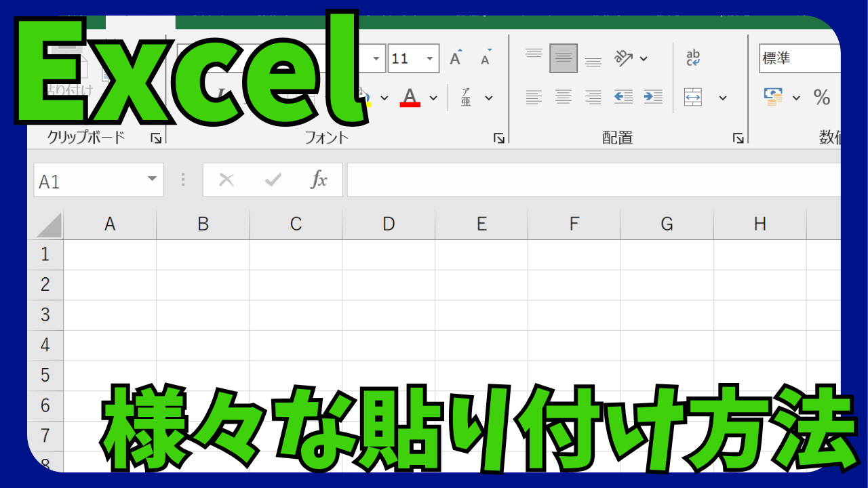This screenshot has height=488, width=868.
Task: Decrease the font size
Action: click(486, 58)
